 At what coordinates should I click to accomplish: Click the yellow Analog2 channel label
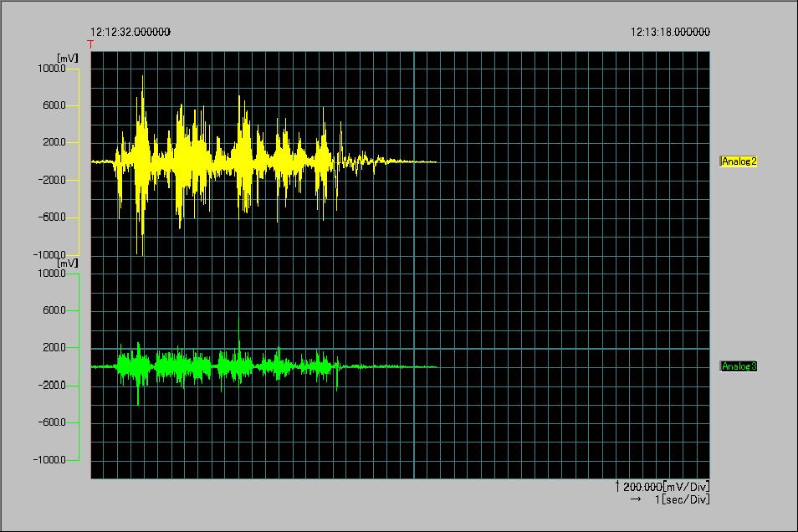739,161
